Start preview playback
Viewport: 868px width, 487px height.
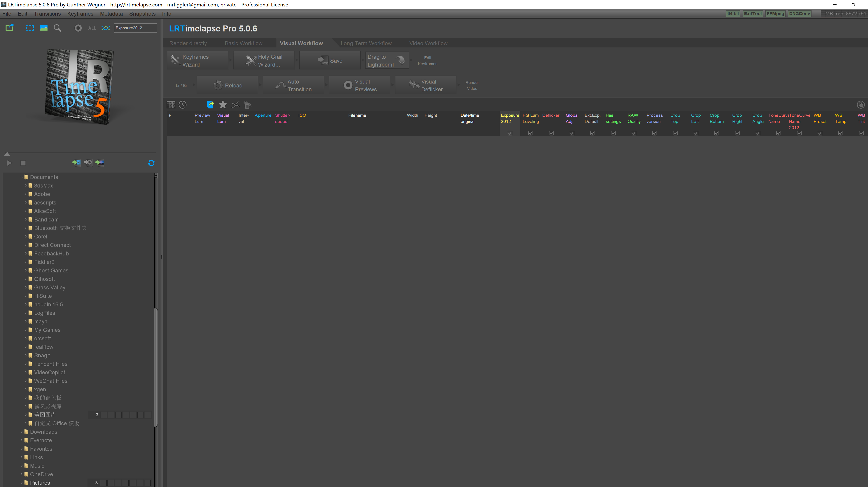coord(9,163)
